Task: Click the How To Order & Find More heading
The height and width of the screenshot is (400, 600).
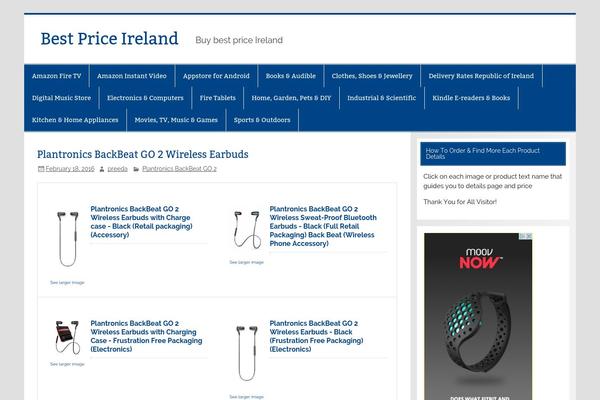Action: [493, 154]
